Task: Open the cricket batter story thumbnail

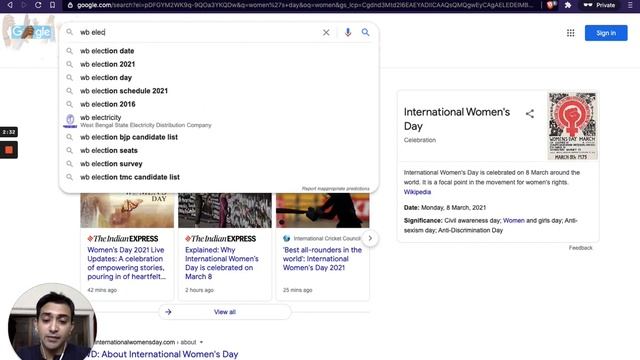Action: (x=322, y=210)
